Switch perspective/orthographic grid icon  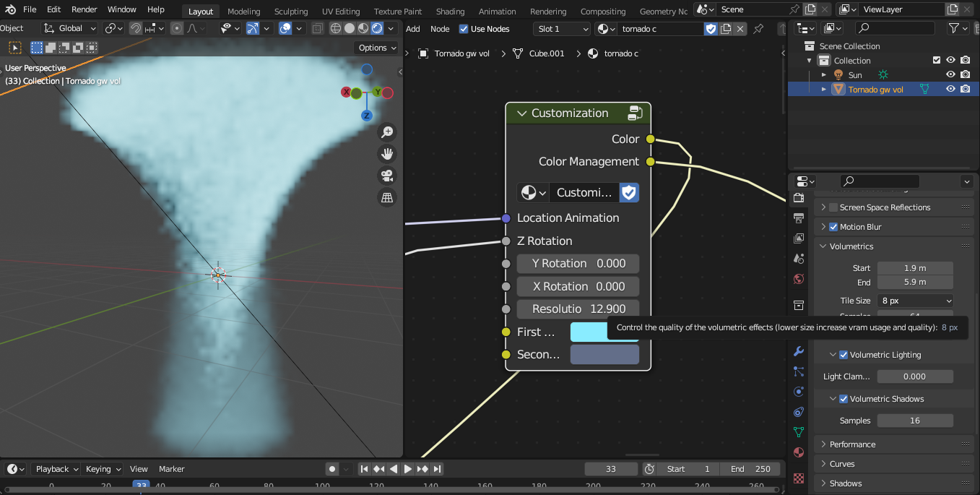click(x=387, y=197)
